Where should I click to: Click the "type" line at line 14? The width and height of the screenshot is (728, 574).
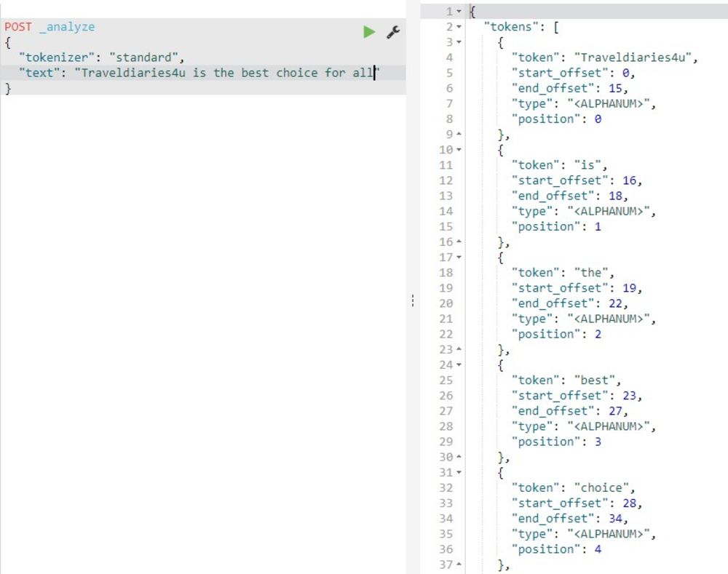click(584, 211)
